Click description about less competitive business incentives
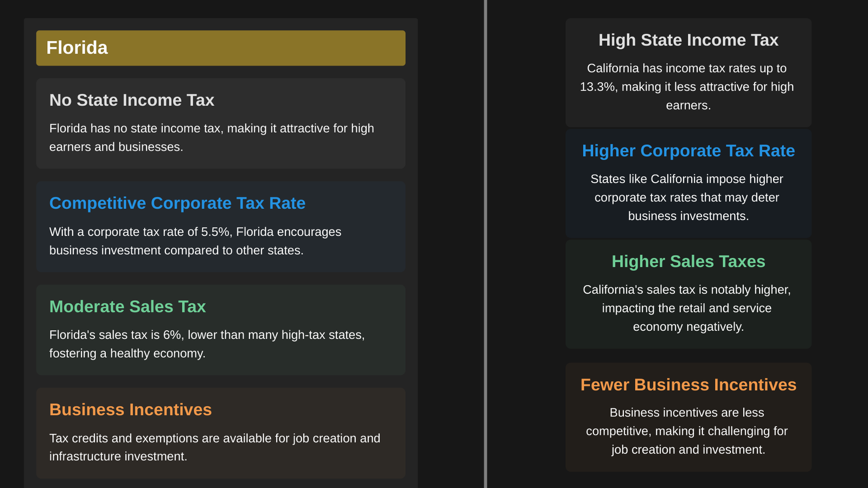This screenshot has height=488, width=868. 687,431
